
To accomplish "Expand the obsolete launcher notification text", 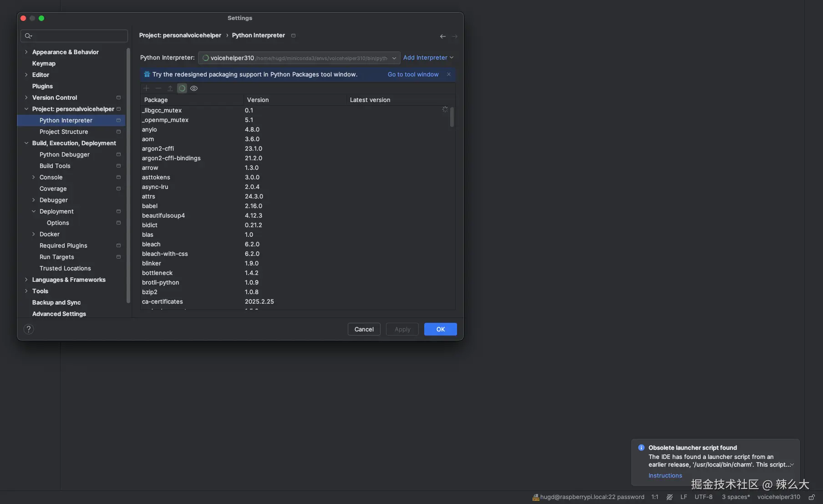I will pos(792,465).
